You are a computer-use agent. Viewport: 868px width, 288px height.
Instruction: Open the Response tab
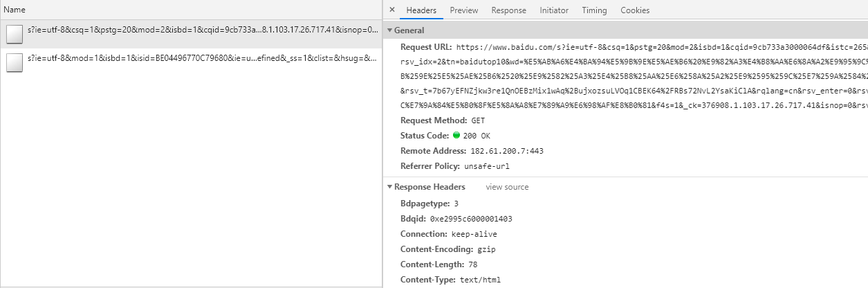[x=509, y=10]
